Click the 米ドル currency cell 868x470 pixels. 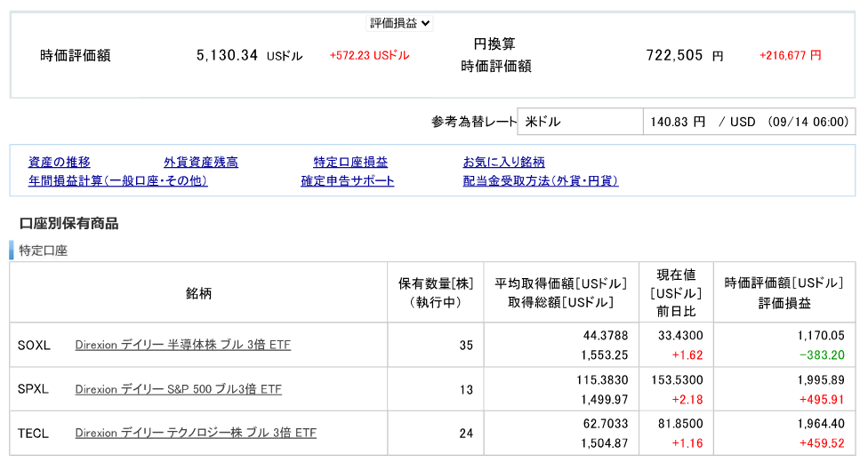pyautogui.click(x=580, y=122)
